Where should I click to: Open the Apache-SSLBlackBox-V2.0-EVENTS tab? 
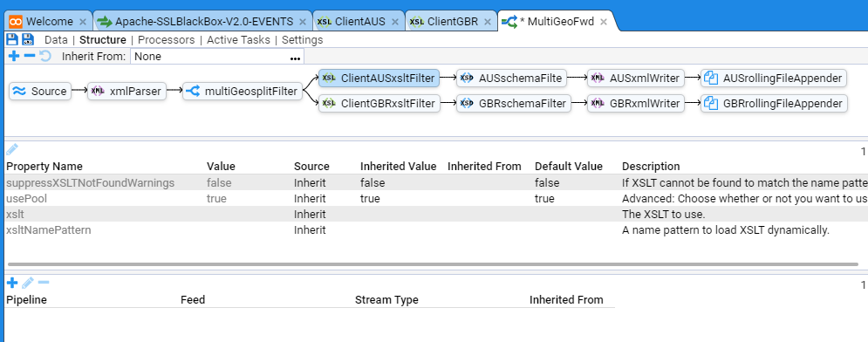point(202,22)
